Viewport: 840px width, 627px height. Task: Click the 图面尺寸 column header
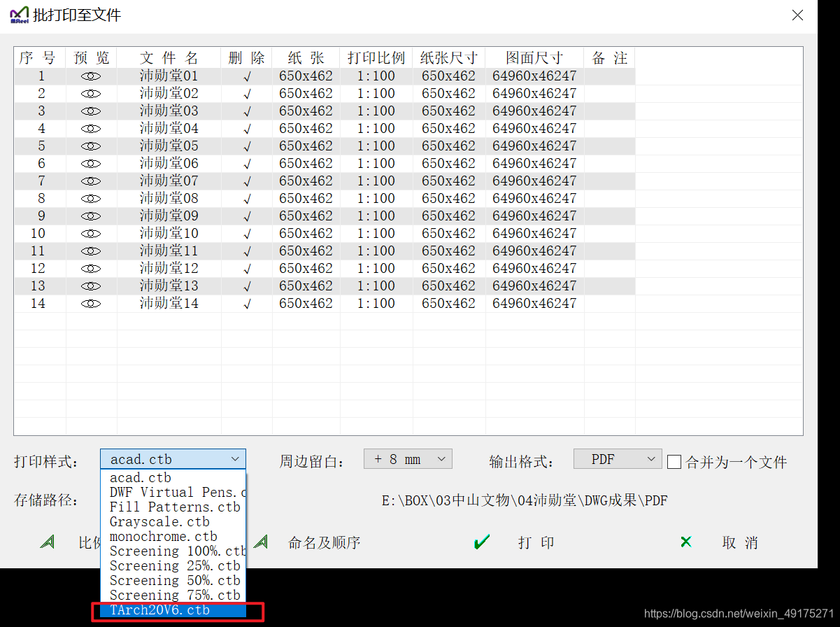click(x=534, y=58)
